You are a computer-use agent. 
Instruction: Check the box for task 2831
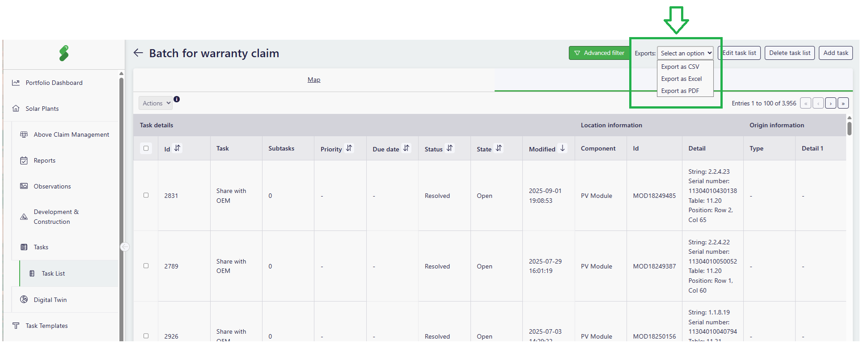pos(146,195)
